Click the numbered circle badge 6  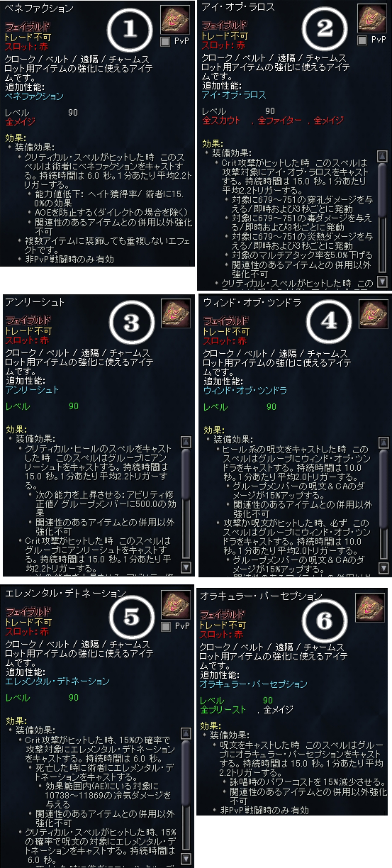coord(324,621)
